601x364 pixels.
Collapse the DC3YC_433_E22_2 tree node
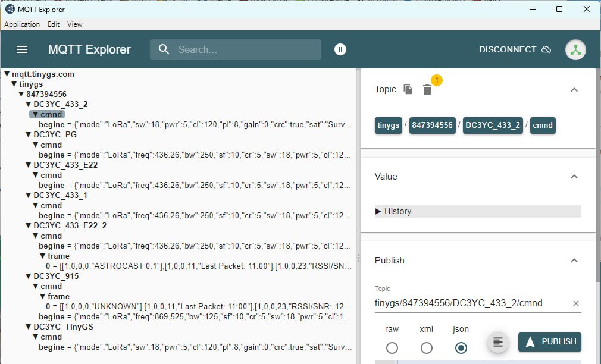pyautogui.click(x=29, y=225)
